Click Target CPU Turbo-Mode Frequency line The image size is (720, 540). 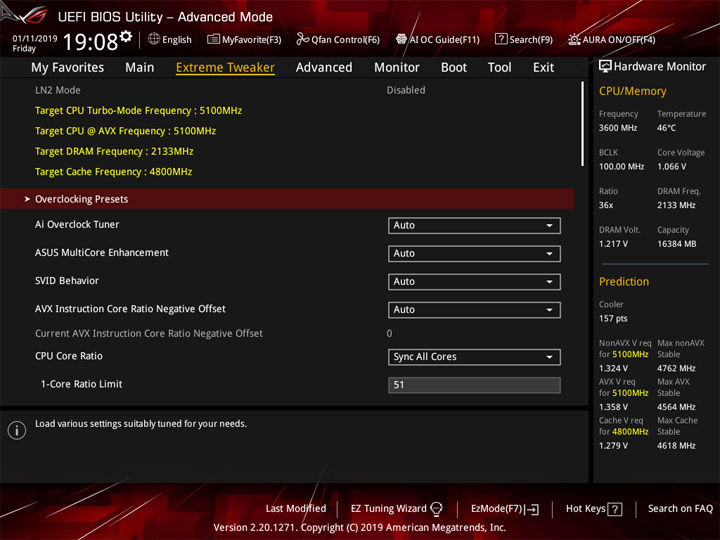138,111
